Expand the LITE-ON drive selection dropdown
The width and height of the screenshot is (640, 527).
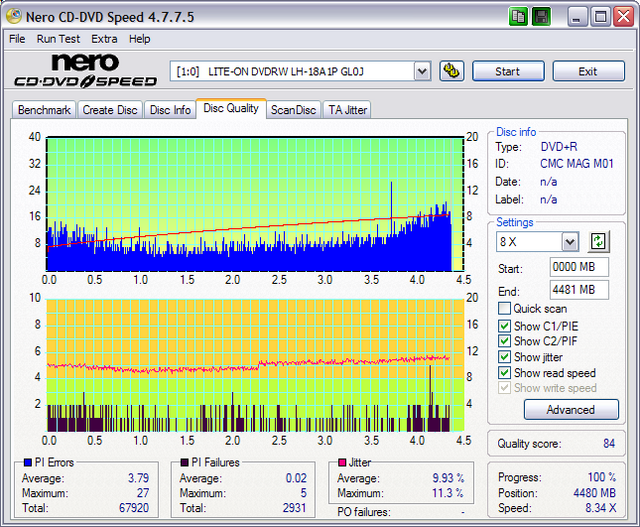pyautogui.click(x=422, y=72)
